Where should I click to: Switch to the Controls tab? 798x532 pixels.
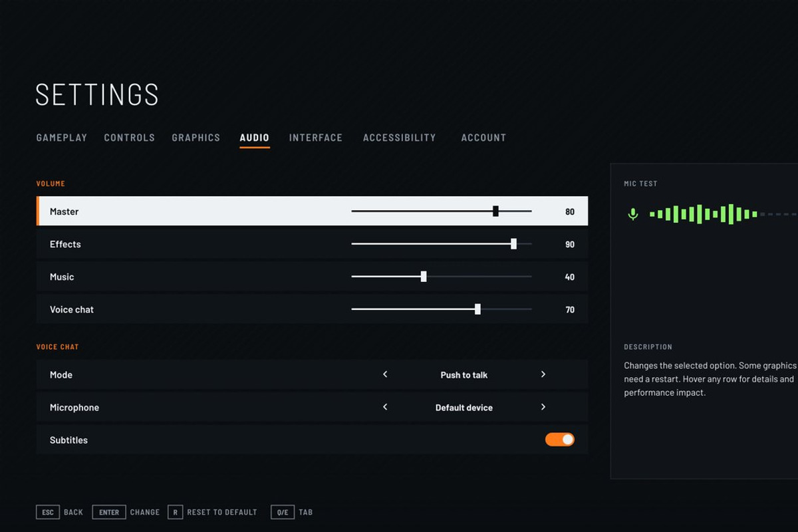(x=130, y=138)
